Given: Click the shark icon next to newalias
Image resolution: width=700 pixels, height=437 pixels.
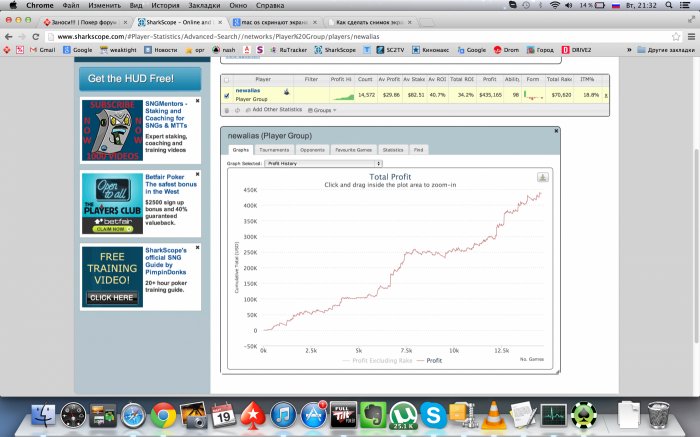Looking at the screenshot, I should pos(286,92).
